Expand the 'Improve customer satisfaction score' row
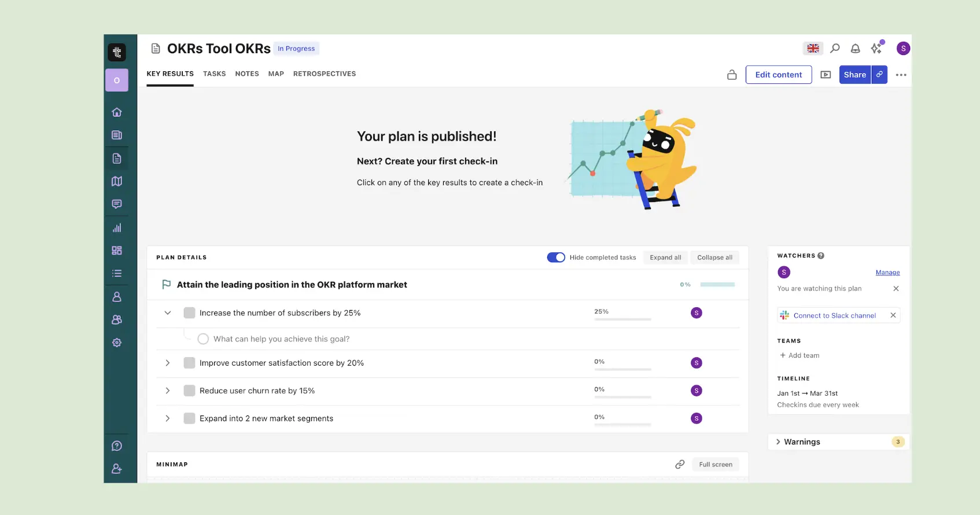 click(x=168, y=363)
